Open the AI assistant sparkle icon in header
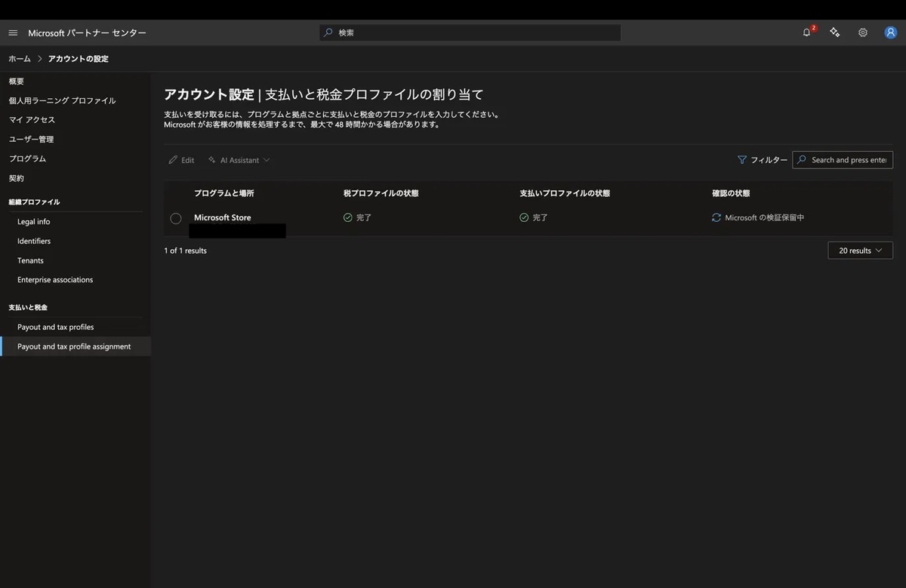The image size is (906, 588). [x=834, y=32]
